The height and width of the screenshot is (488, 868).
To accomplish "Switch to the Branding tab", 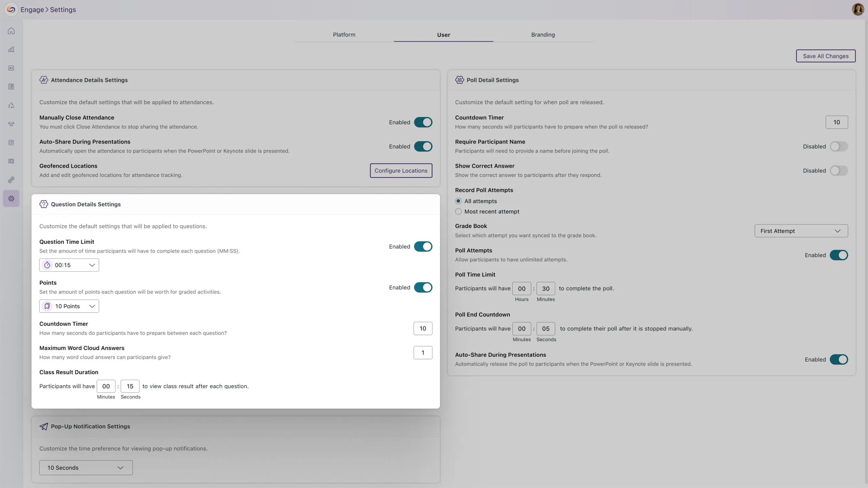I will (x=543, y=35).
